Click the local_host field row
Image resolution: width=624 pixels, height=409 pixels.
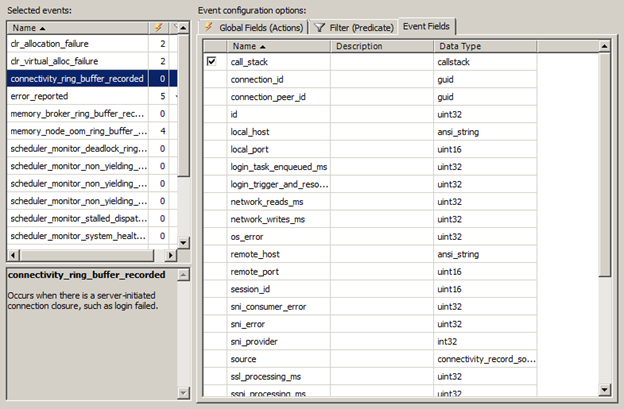tap(370, 132)
